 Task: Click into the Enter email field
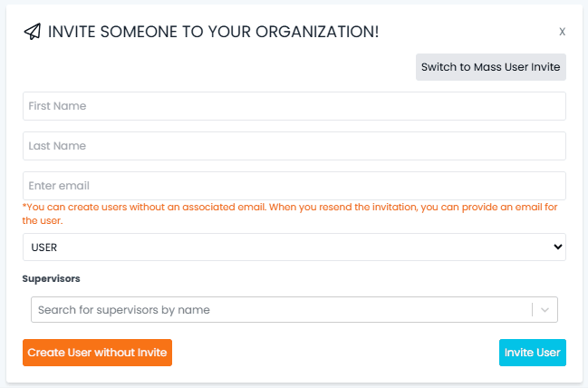click(x=294, y=186)
